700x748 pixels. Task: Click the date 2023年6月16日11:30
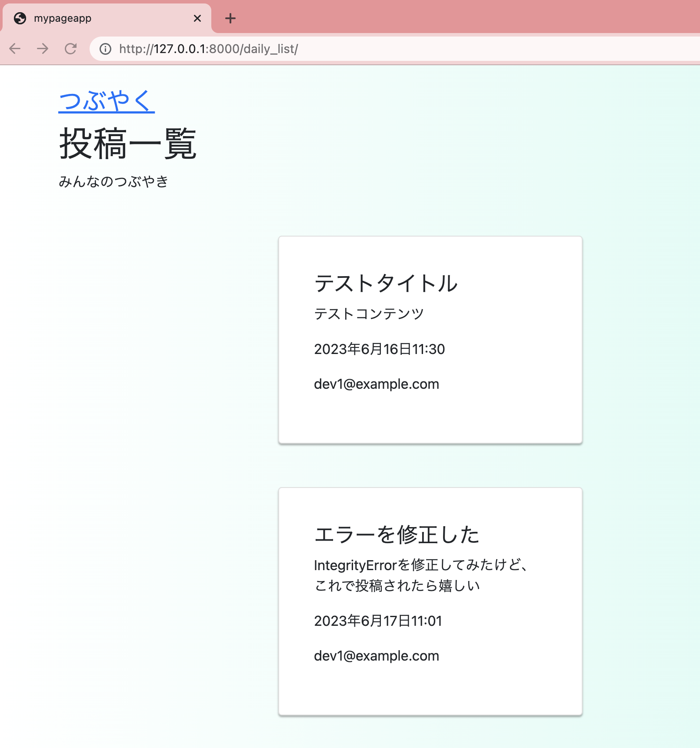click(379, 349)
